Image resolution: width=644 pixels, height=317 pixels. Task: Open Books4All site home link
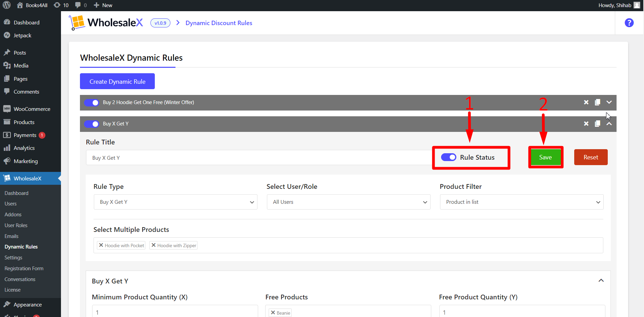tap(32, 5)
